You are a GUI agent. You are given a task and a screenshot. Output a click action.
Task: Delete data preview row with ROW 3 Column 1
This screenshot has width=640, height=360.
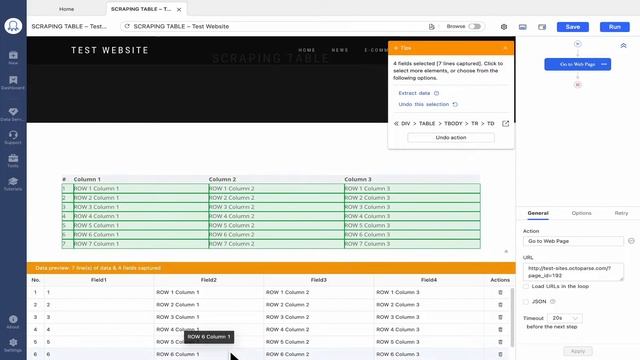coord(500,317)
